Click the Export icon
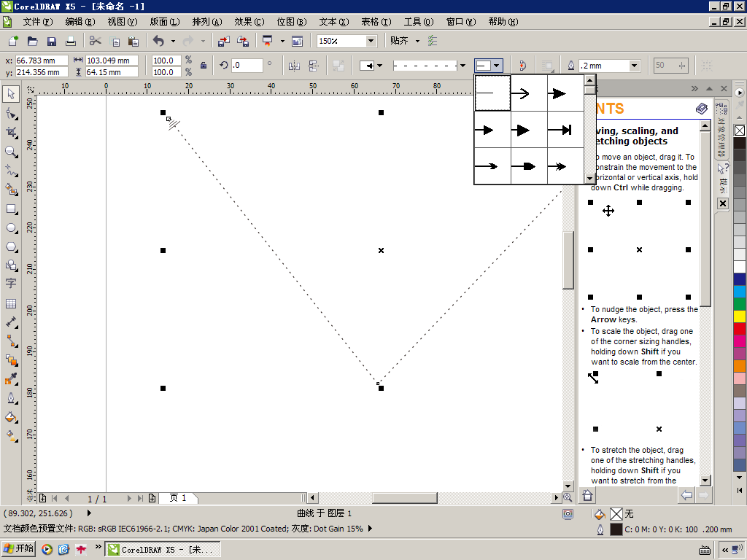Screen dimensions: 747x560 tap(243, 41)
